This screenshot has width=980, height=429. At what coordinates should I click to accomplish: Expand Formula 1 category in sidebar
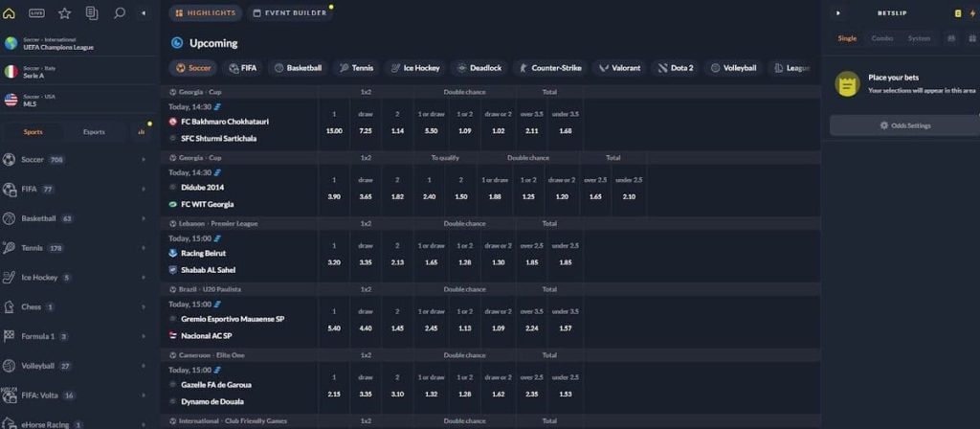pos(144,336)
